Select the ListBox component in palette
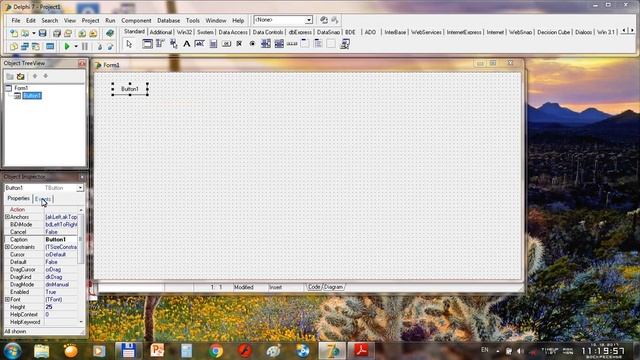Image resolution: width=640 pixels, height=360 pixels. click(x=265, y=44)
